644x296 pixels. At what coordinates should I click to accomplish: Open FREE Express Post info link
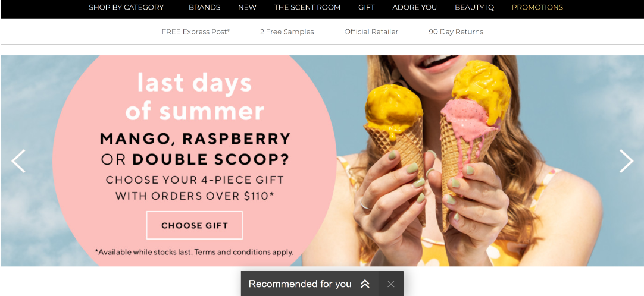click(x=195, y=32)
